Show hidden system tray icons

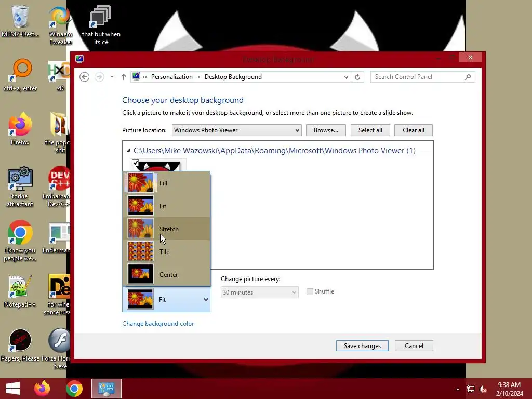(x=458, y=389)
